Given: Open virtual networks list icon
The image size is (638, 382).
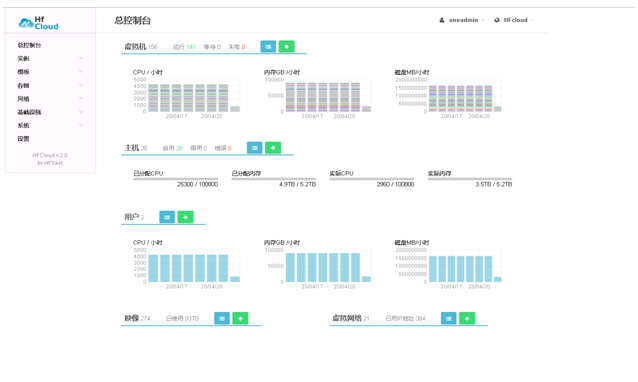Looking at the screenshot, I should [x=448, y=318].
